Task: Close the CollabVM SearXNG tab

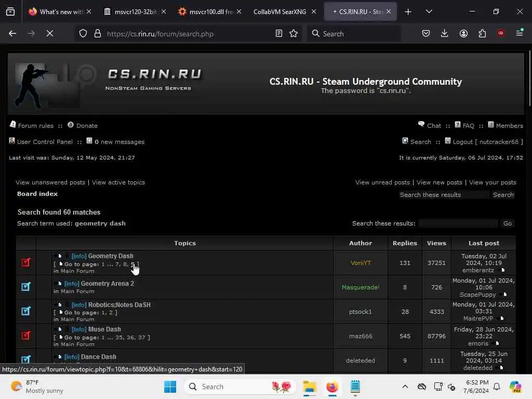Action: pyautogui.click(x=314, y=12)
